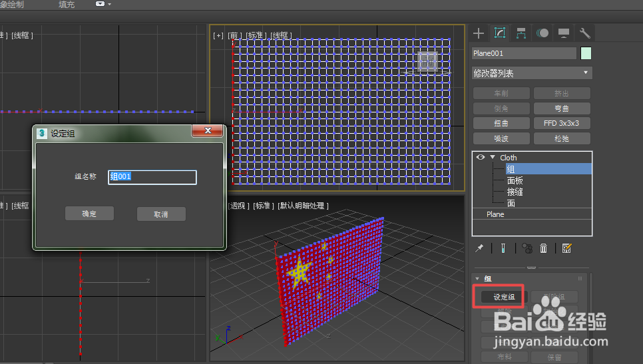Click the make unique icon
The image size is (643, 364).
pos(527,248)
